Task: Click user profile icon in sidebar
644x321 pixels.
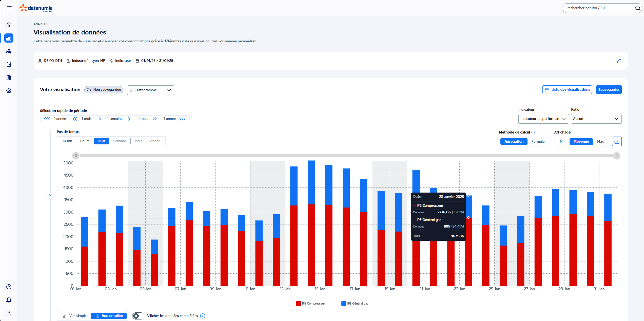Action: 9,313
